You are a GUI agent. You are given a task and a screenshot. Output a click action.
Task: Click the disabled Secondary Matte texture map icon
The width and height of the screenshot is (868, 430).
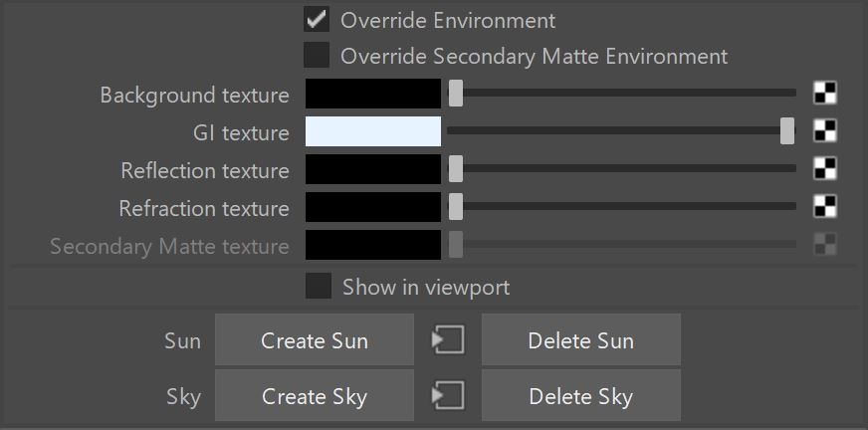[825, 244]
